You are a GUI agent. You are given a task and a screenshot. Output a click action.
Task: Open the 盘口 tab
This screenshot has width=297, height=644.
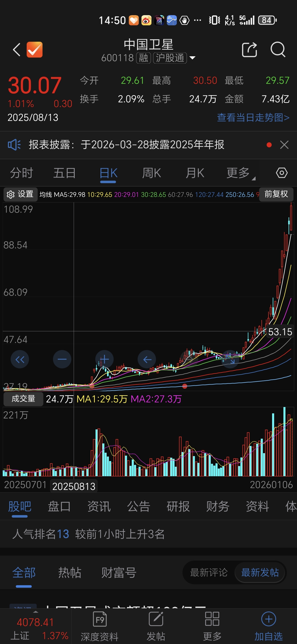point(59,507)
